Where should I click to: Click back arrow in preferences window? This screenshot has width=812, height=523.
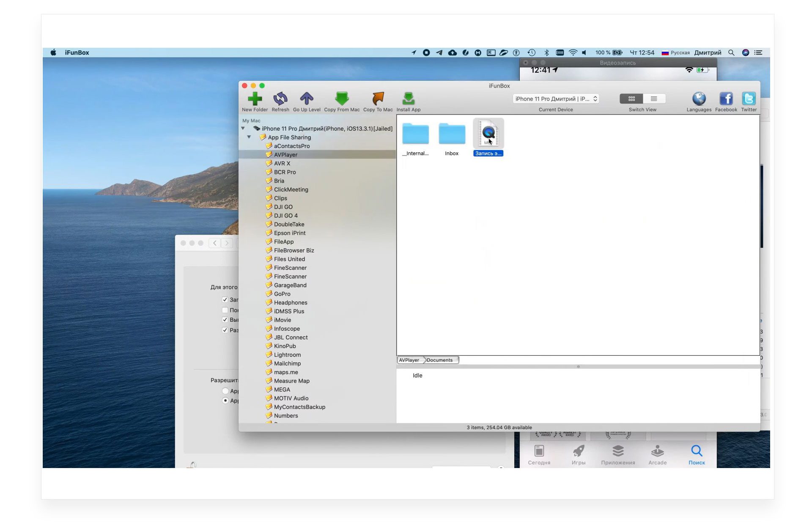point(215,243)
